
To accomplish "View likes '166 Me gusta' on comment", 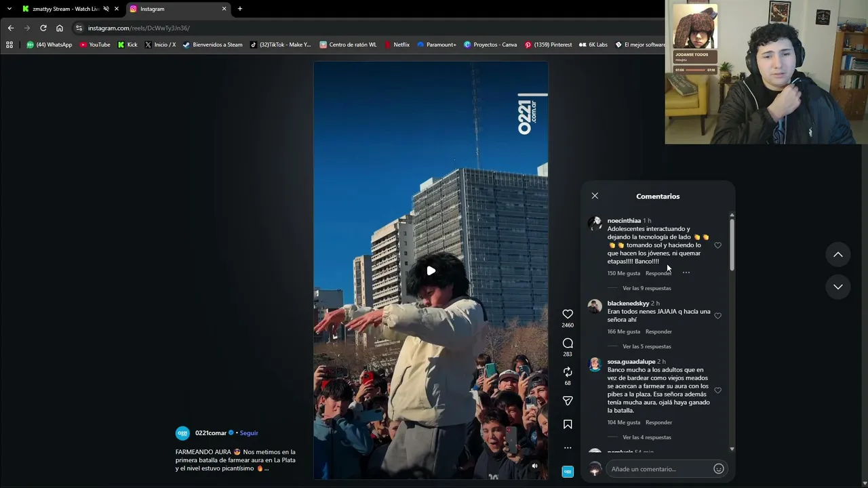I will (624, 331).
